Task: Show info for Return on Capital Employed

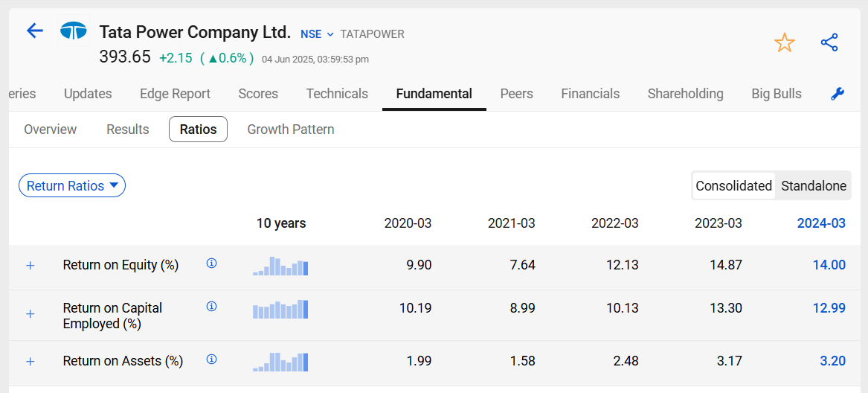Action: [211, 307]
